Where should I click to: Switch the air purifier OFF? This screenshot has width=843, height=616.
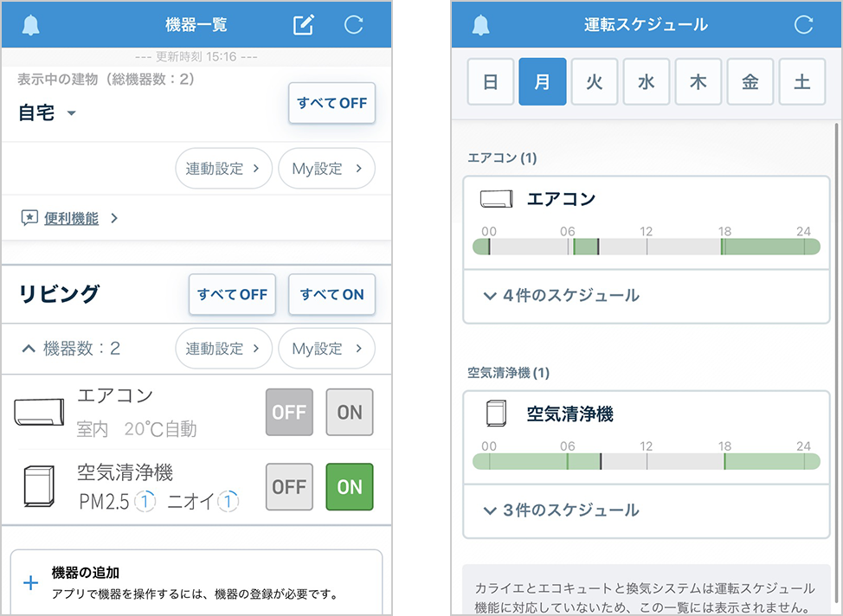[x=289, y=487]
